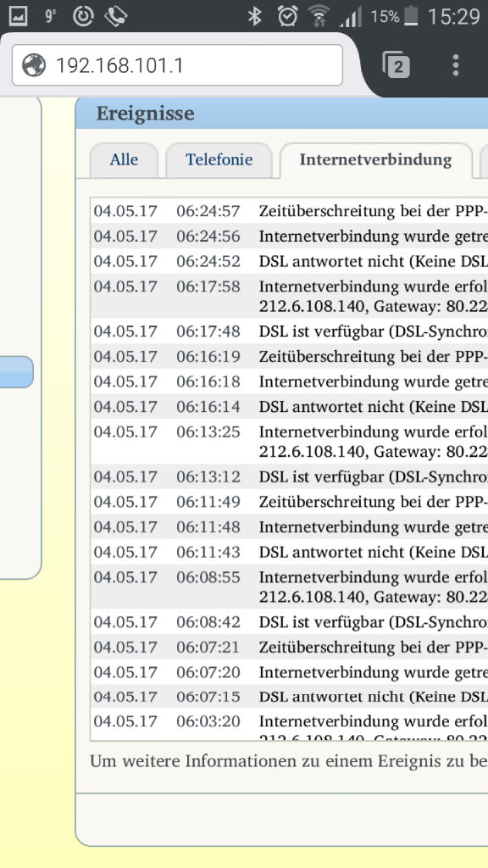
Task: Select the event logged at 06:24:57
Action: (x=290, y=211)
